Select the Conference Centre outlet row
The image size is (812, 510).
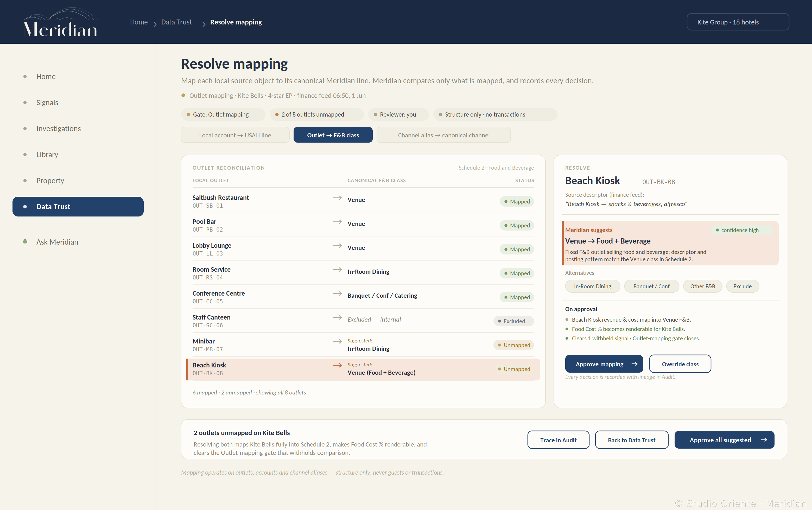tap(363, 297)
